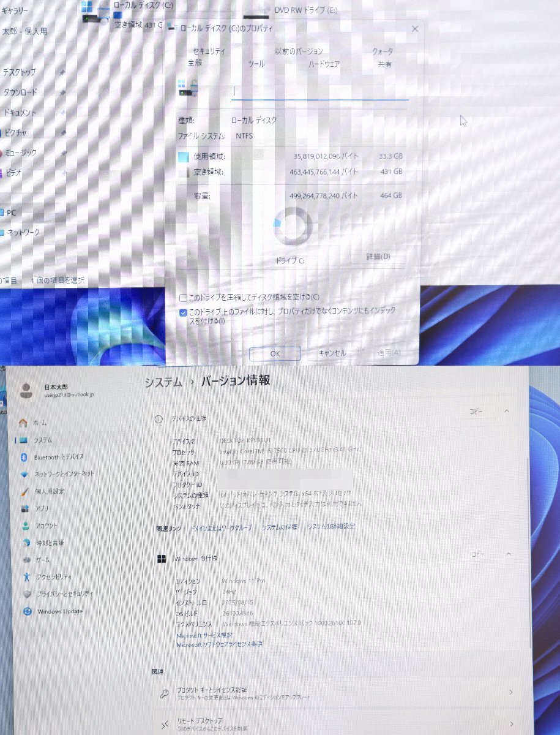
Task: Open 時刻と言語 settings page
Action: [42, 543]
